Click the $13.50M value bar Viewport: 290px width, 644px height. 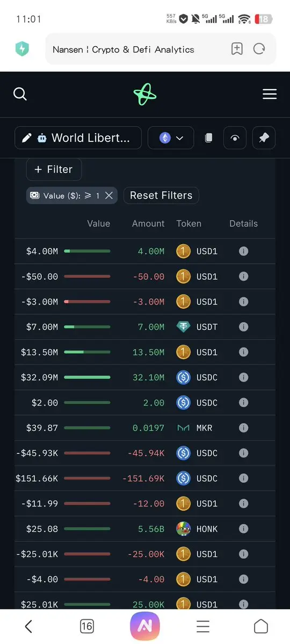87,352
